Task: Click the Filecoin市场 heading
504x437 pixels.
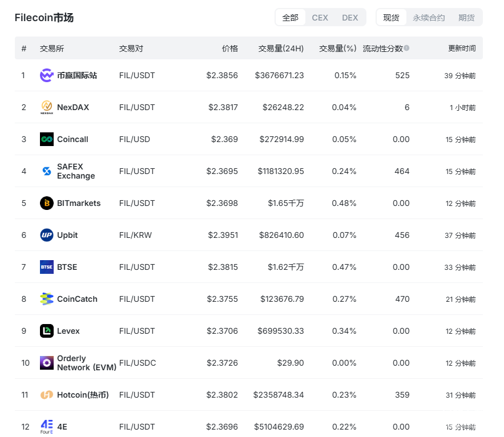Action: [x=45, y=17]
